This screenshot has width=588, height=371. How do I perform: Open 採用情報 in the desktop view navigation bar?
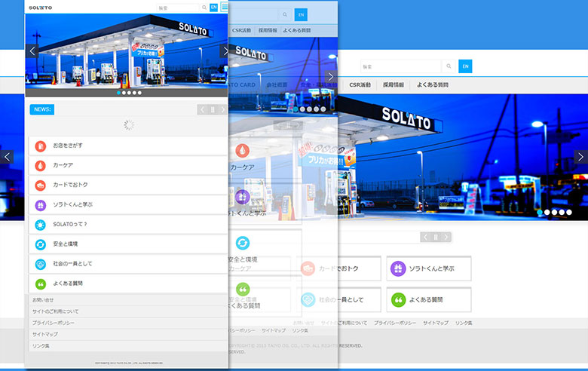394,85
